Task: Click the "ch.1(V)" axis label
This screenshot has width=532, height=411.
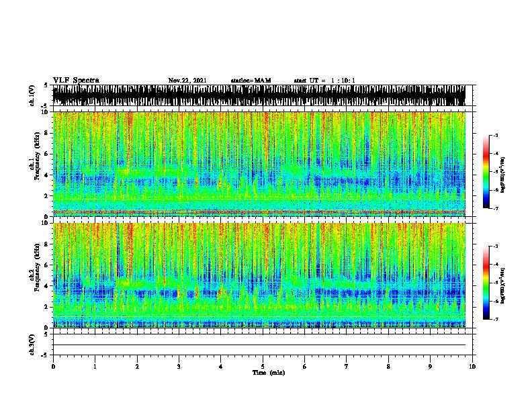Action: coord(32,95)
